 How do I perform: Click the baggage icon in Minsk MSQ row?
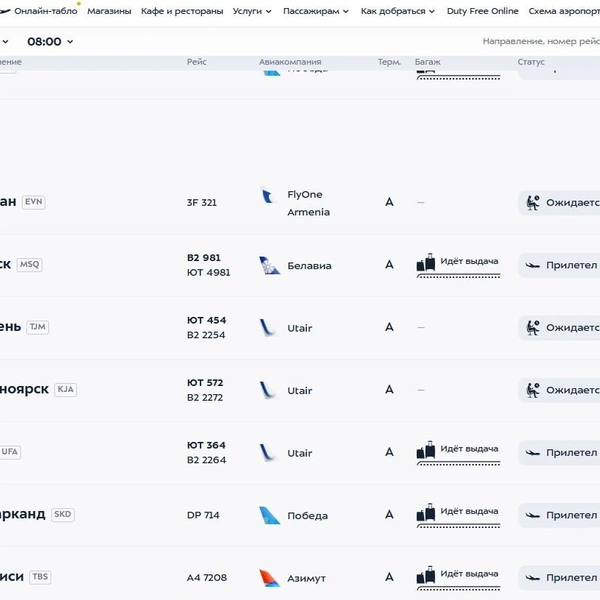[426, 262]
